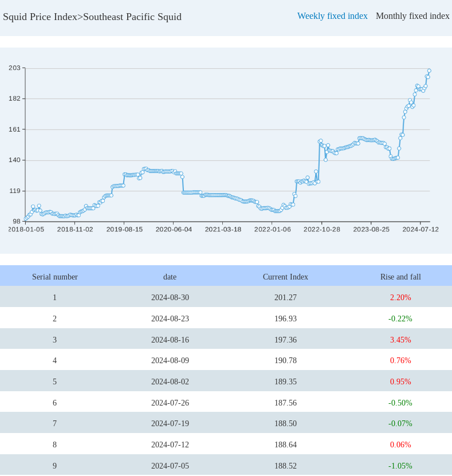Screen dimensions: 452x476
Task: Click the -0.50% fall value
Action: 400,403
